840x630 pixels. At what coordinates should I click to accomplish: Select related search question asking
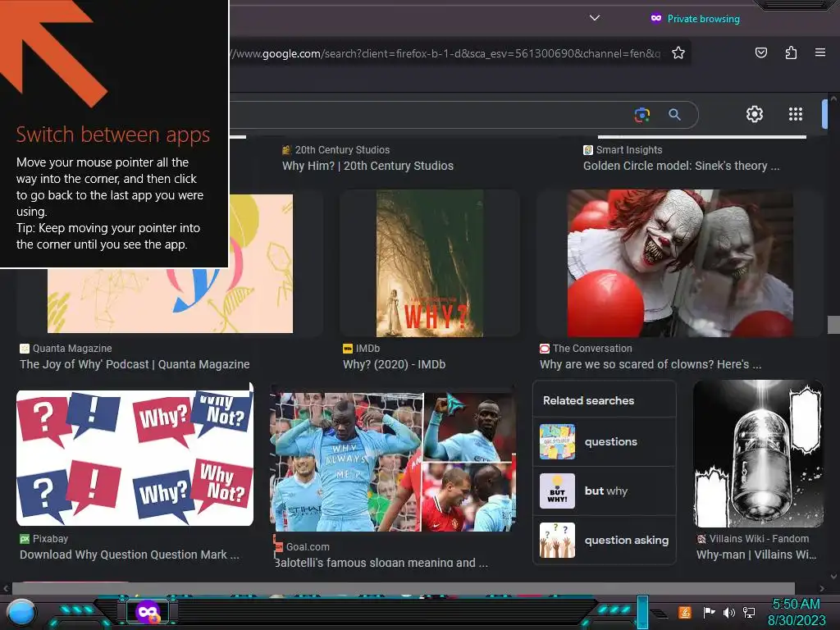coord(605,540)
